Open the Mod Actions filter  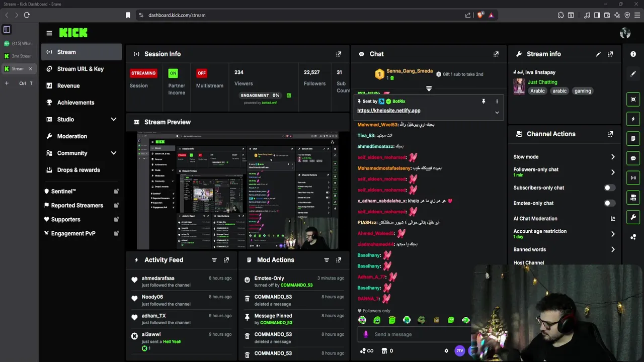327,260
